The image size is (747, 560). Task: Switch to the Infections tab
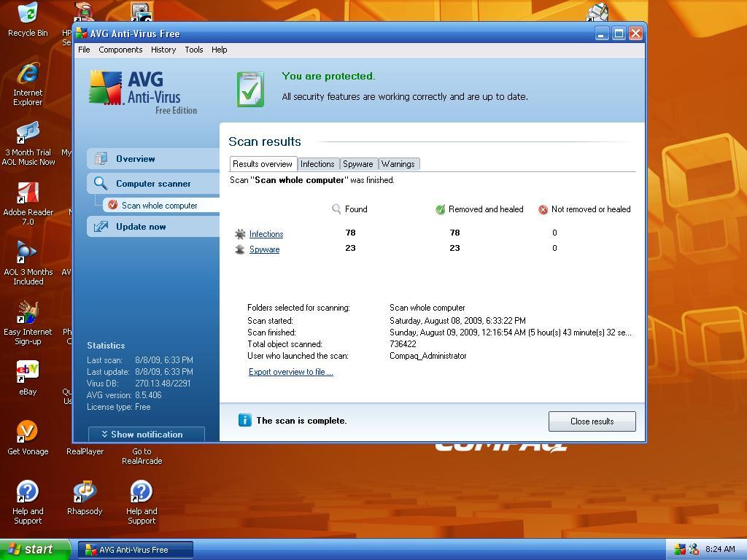318,163
